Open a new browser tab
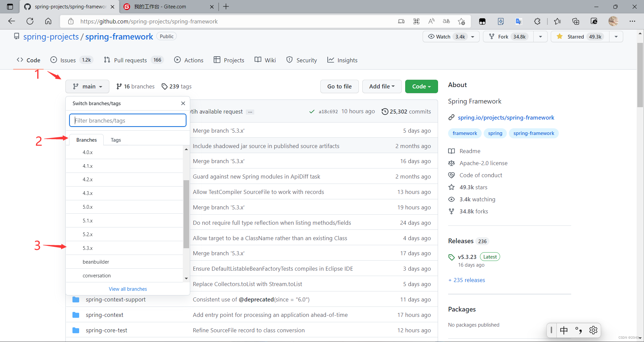Viewport: 644px width, 342px height. [x=226, y=7]
